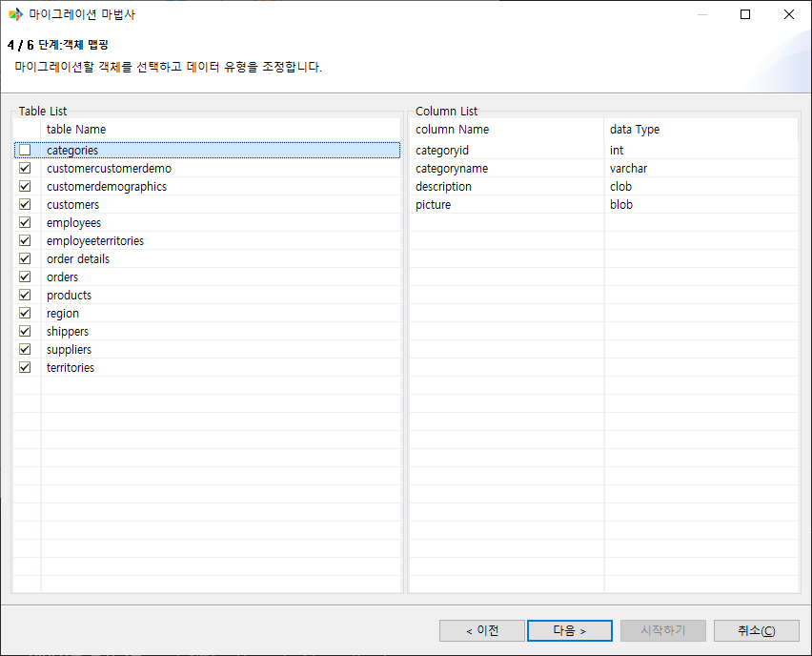Click the 취소 cancel button
The height and width of the screenshot is (656, 812).
757,630
